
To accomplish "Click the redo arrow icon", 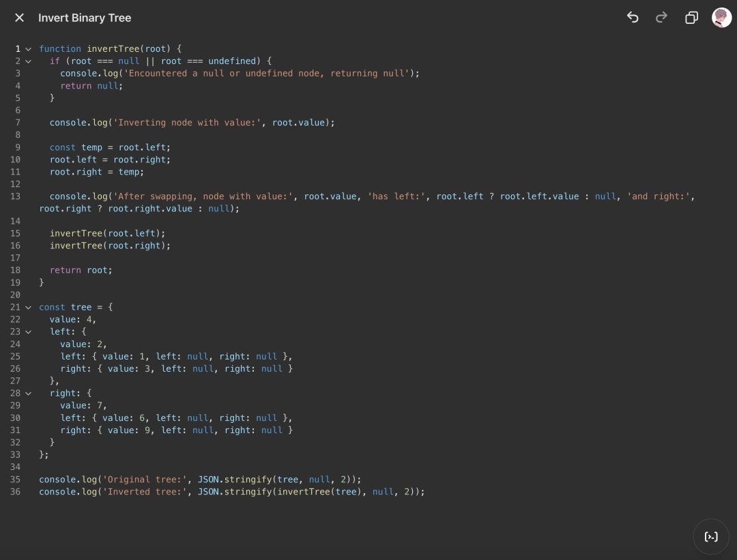I will click(x=661, y=18).
